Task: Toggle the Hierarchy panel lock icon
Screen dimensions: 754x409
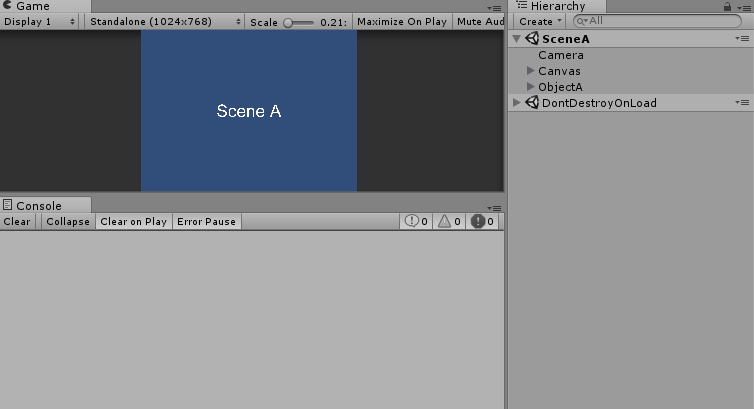Action: (727, 7)
